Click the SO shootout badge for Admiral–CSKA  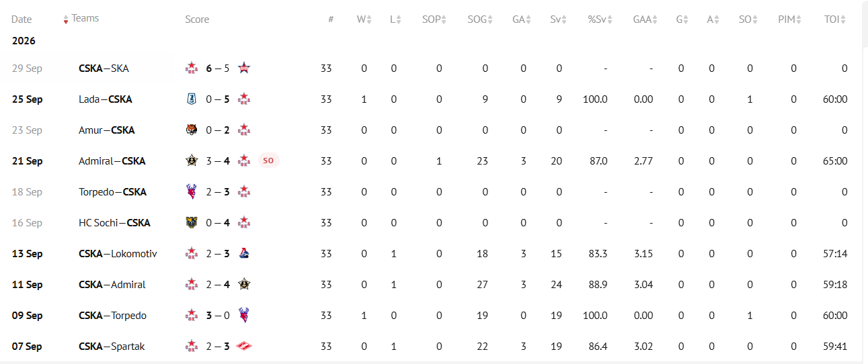point(268,161)
